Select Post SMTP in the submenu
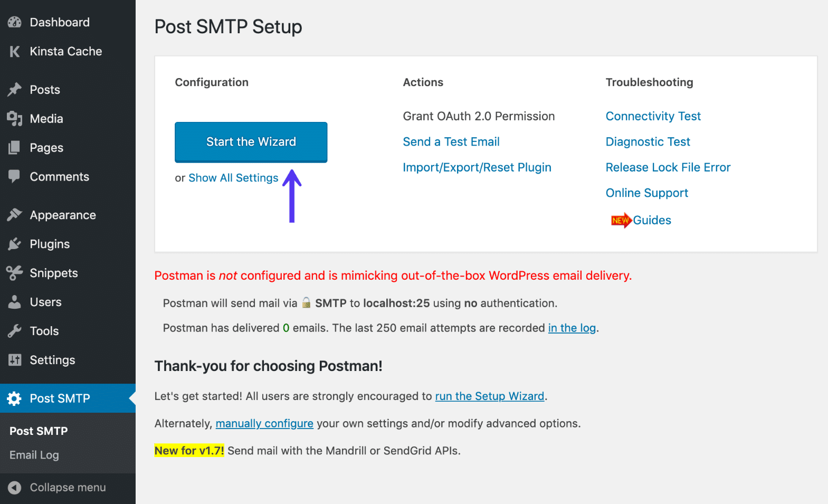The height and width of the screenshot is (504, 828). [38, 430]
